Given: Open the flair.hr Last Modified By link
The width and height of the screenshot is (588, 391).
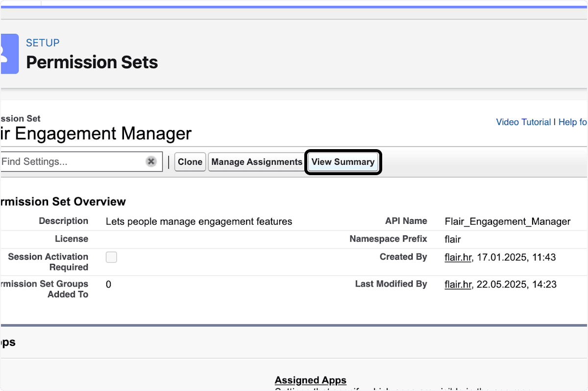Looking at the screenshot, I should click(x=458, y=285).
